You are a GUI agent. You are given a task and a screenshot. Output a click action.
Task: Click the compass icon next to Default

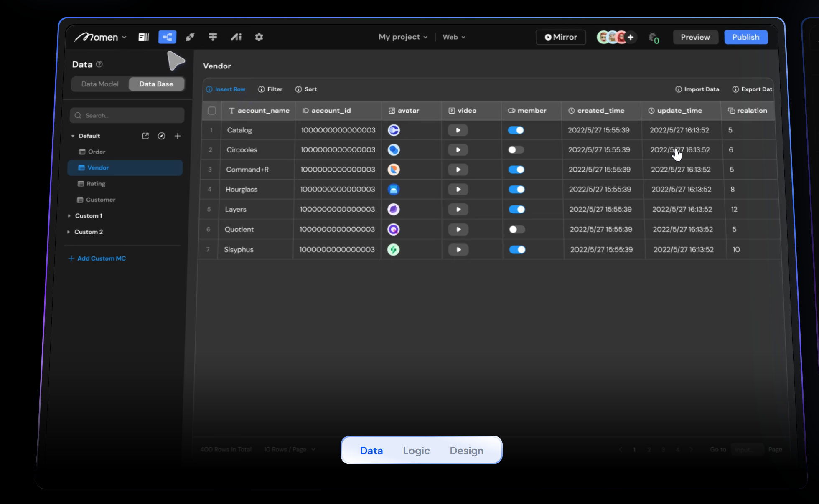[x=161, y=136]
